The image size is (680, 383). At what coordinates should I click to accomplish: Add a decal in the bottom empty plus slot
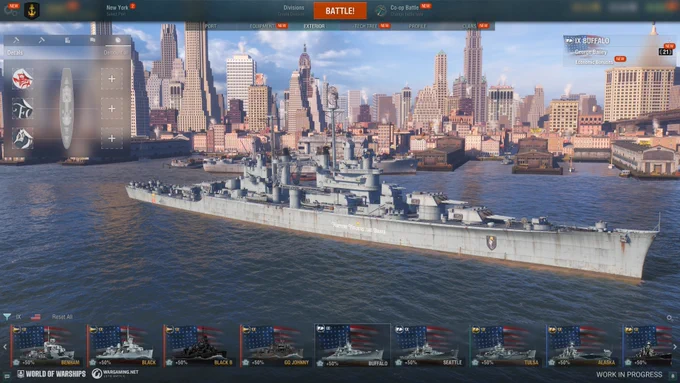(112, 138)
